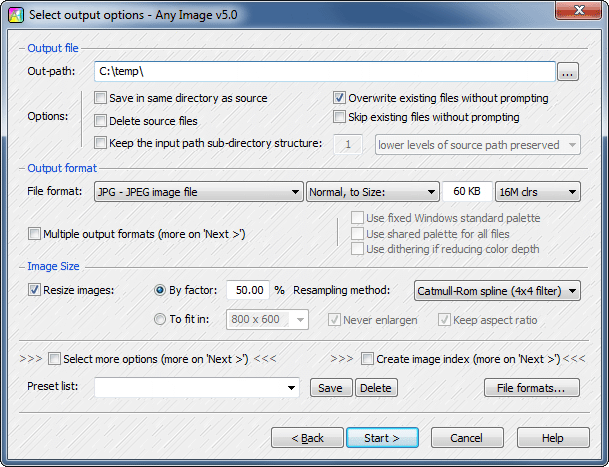Screen dimensions: 609x467
Task: Go to previous step with Back button
Action: [x=307, y=438]
